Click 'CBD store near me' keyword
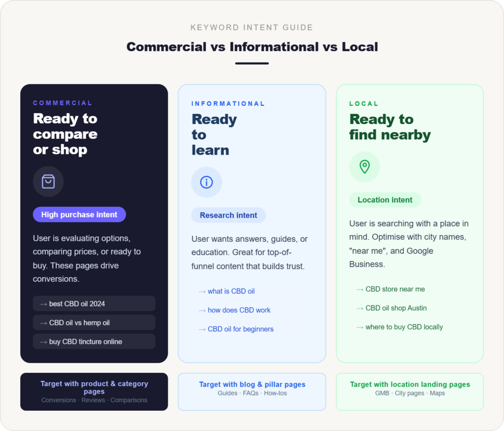The height and width of the screenshot is (431, 504). [x=395, y=289]
